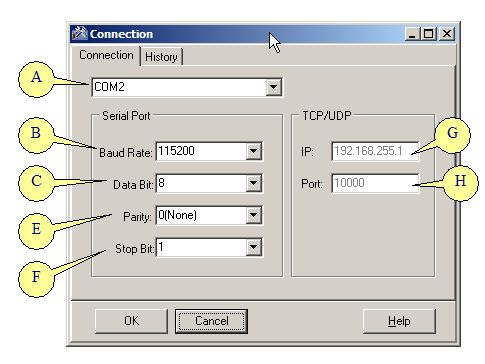Minimize the Connection window

pyautogui.click(x=412, y=34)
